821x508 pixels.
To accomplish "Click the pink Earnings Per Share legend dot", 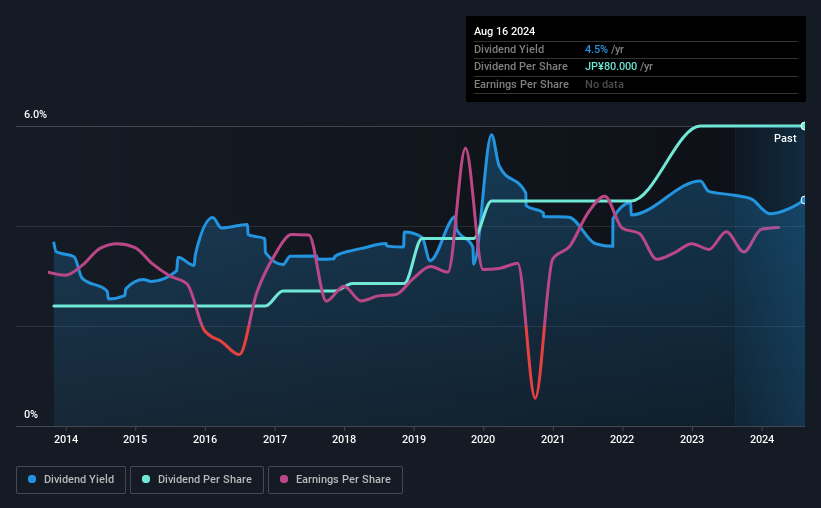I will click(x=284, y=479).
